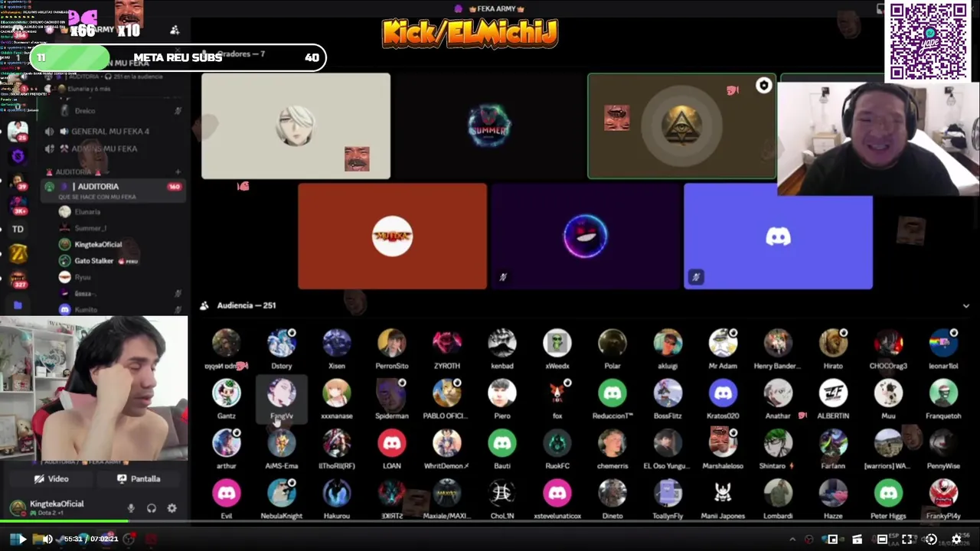Viewport: 980px width, 551px height.
Task: Click the META REU SUBS goal bar
Action: tap(178, 57)
